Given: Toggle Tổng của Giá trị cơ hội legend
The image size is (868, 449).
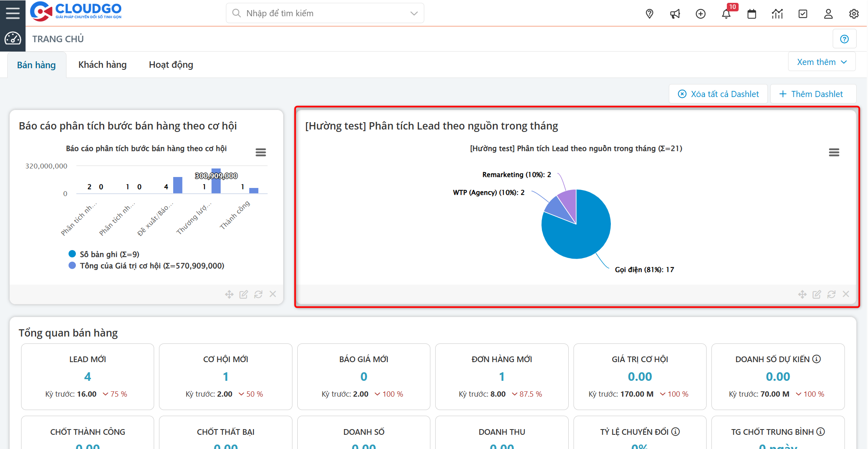Looking at the screenshot, I should [x=152, y=266].
